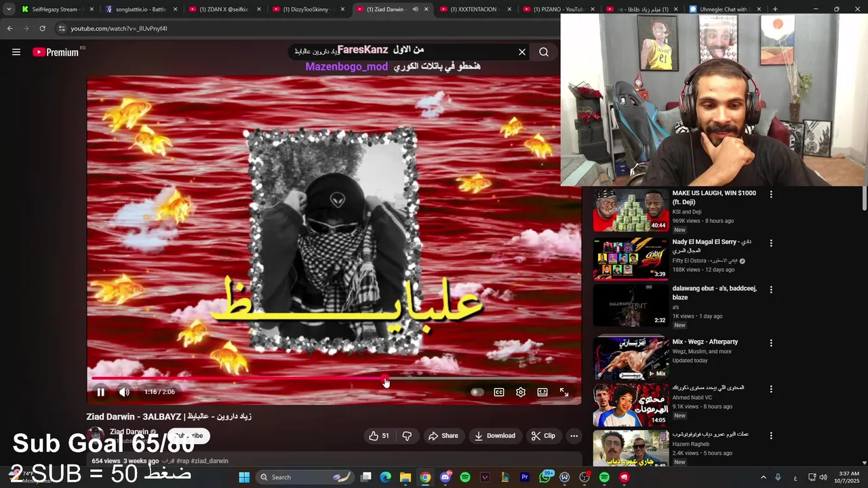Open the Mix - Wegz - Afterparty thumbnail
The image size is (868, 488).
(631, 358)
